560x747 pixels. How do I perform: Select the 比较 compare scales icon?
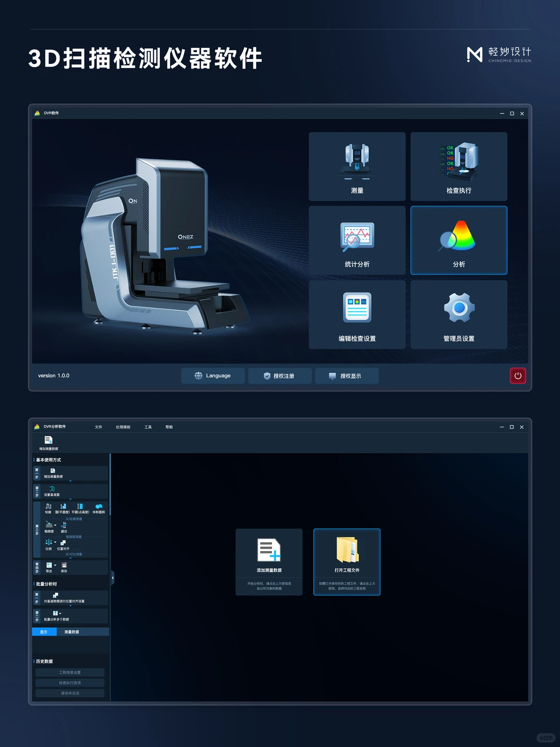tap(48, 543)
